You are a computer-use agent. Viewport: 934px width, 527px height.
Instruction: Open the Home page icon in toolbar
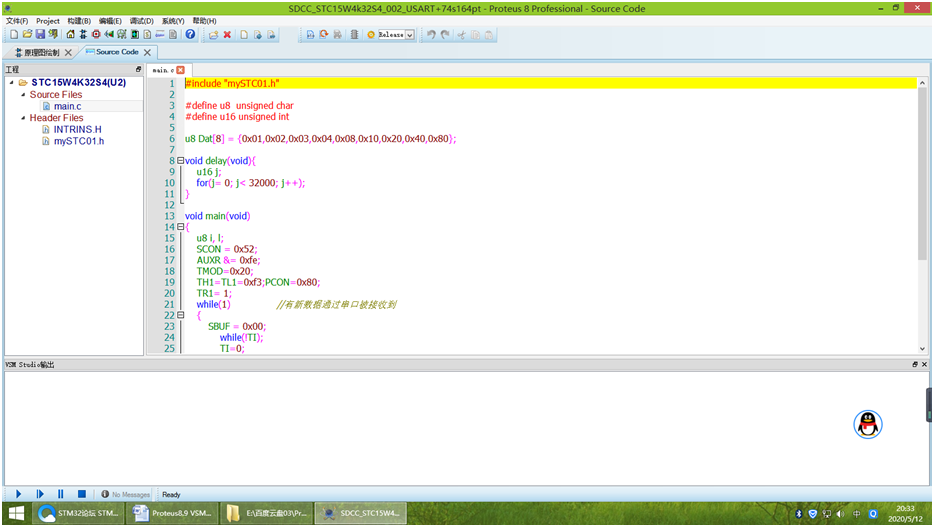70,34
